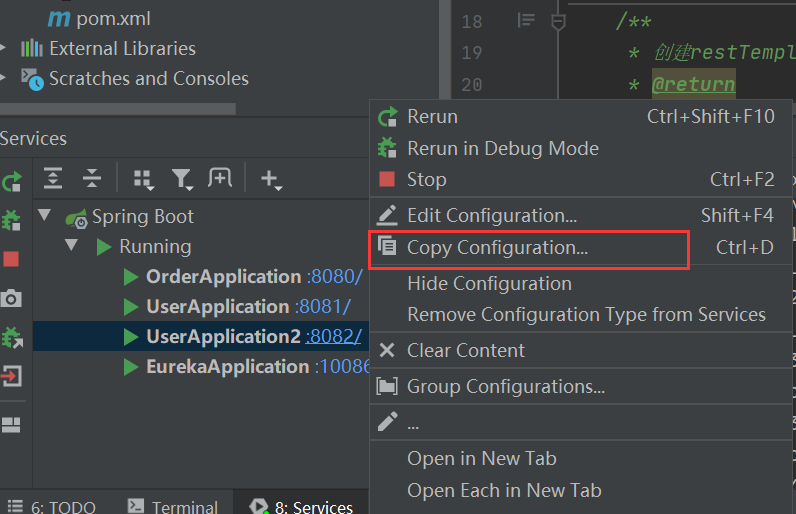This screenshot has height=514, width=796.
Task: Open the Filter dropdown in Services toolbar
Action: point(182,179)
